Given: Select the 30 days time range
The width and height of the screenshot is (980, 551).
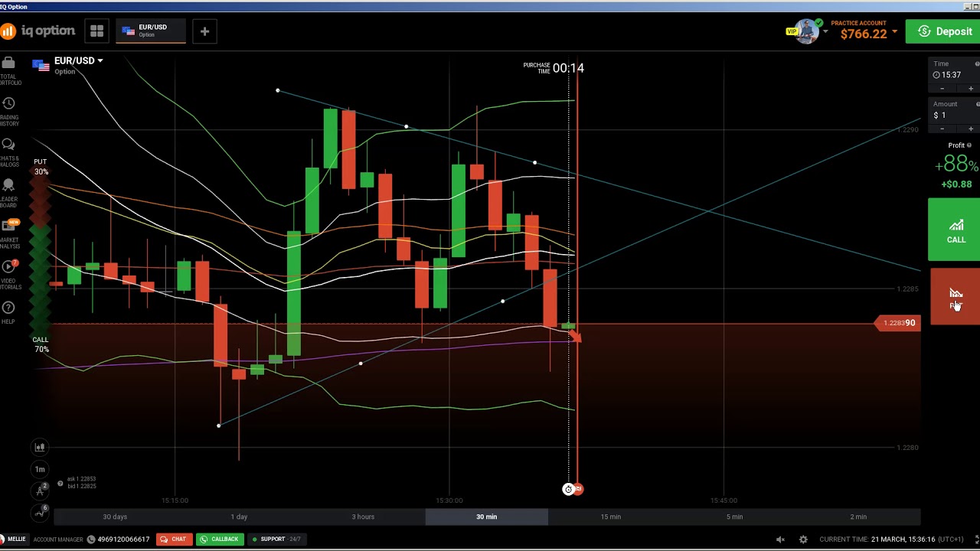Looking at the screenshot, I should point(115,517).
